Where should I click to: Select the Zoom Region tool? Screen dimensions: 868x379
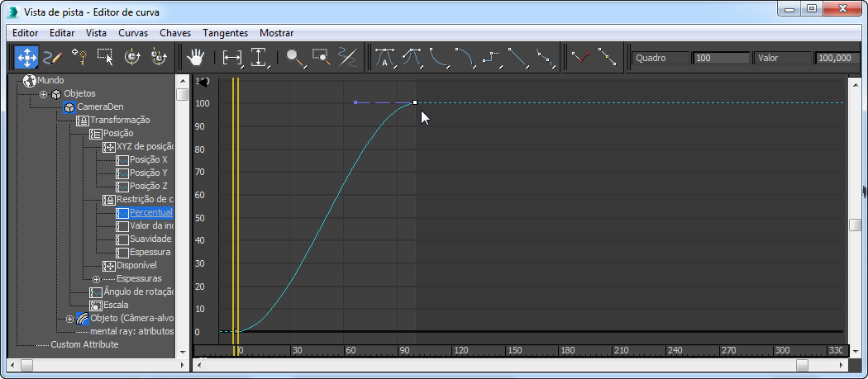pos(321,57)
